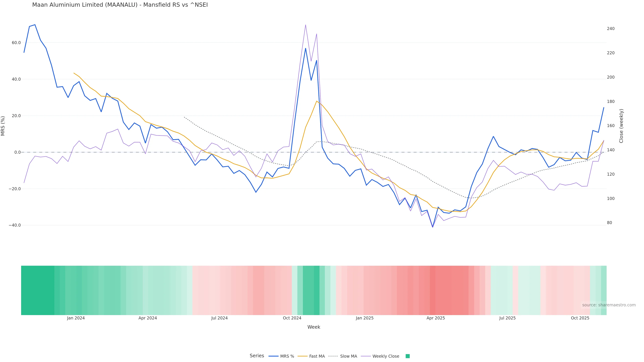The image size is (644, 362).
Task: Click the Jul 2024 x-axis tick label
Action: coord(219,318)
